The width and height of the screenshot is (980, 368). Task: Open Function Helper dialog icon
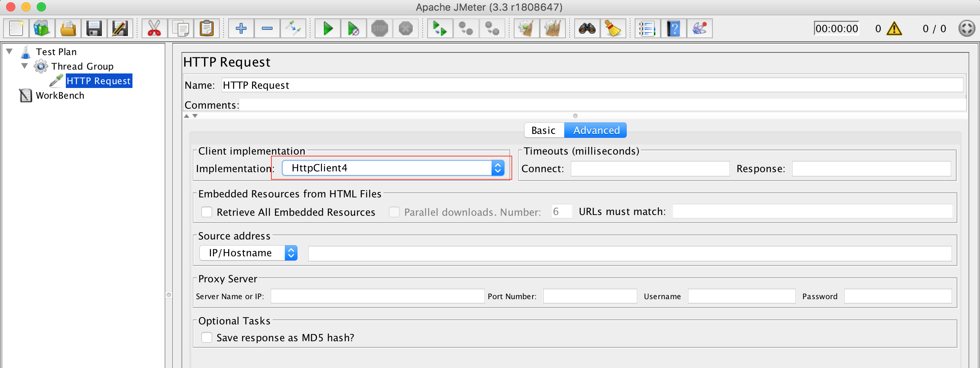point(647,28)
